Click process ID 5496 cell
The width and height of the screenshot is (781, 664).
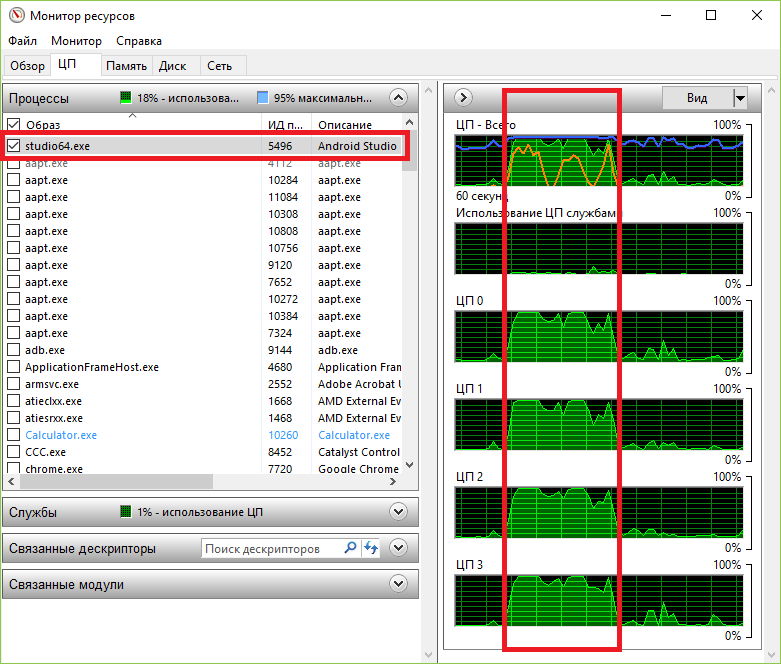pos(280,145)
